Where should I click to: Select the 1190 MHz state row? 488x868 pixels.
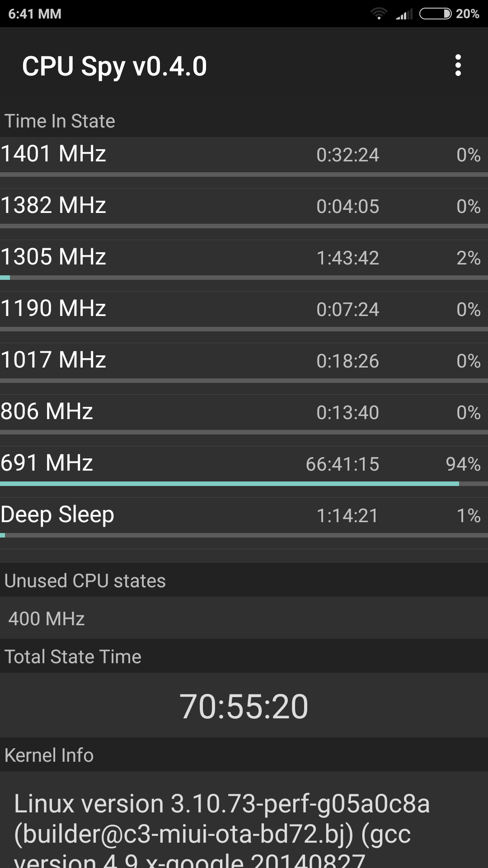click(x=244, y=309)
